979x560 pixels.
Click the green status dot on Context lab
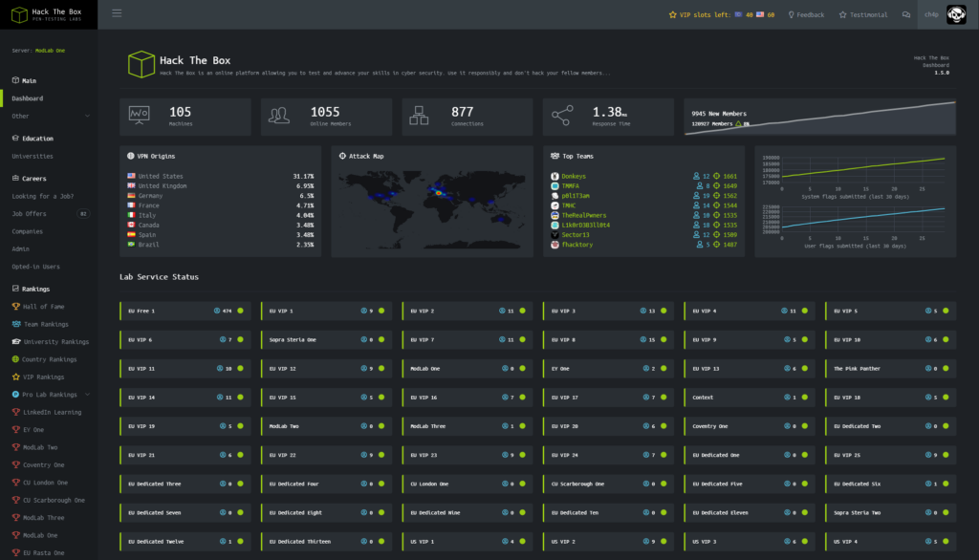point(804,397)
